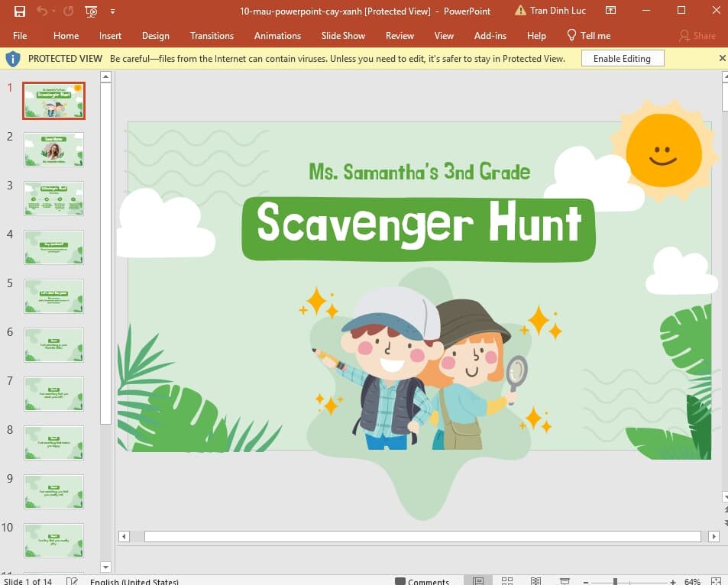Open the proofing icon near Slide 1 of 14

pos(72,580)
